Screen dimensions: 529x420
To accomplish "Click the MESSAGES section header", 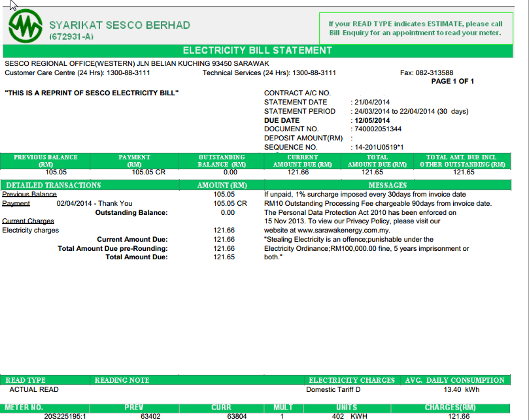I will (388, 185).
